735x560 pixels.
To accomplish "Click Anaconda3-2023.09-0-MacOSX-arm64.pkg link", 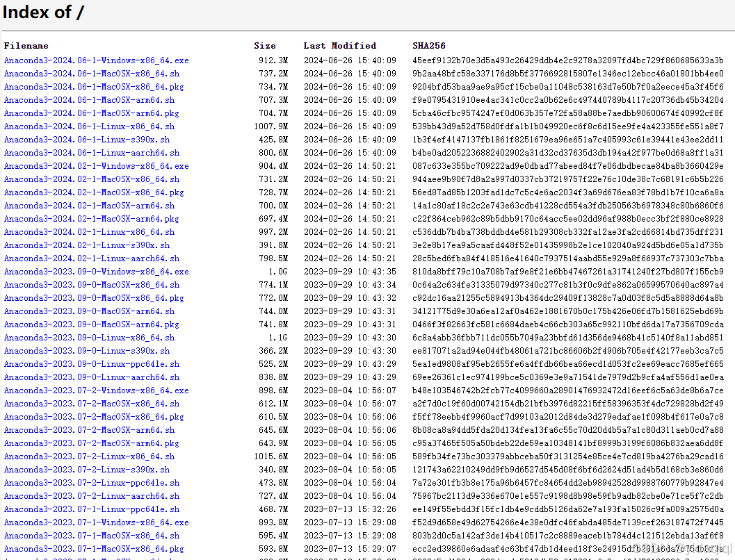I will [x=91, y=324].
